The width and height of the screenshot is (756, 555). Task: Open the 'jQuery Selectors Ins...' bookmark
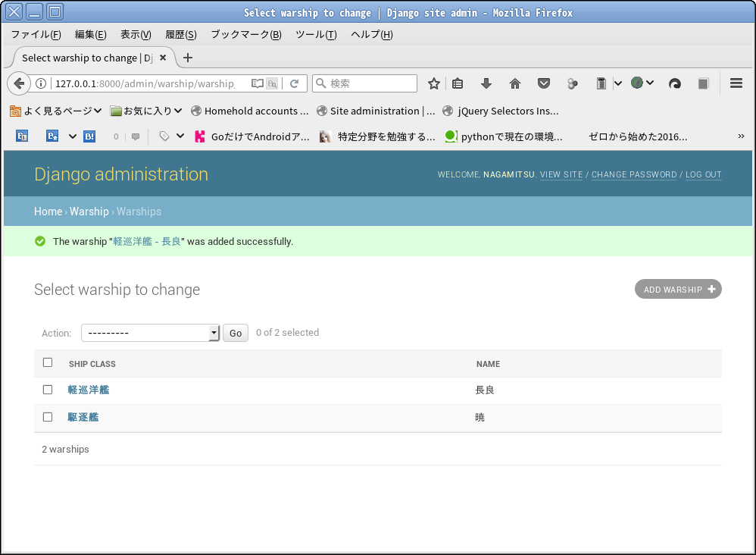tap(501, 111)
